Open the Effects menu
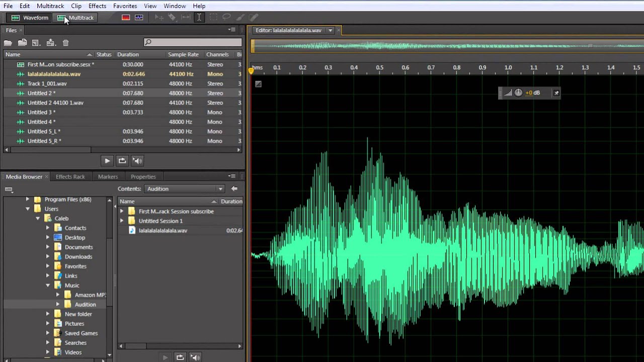The image size is (644, 362). click(97, 6)
